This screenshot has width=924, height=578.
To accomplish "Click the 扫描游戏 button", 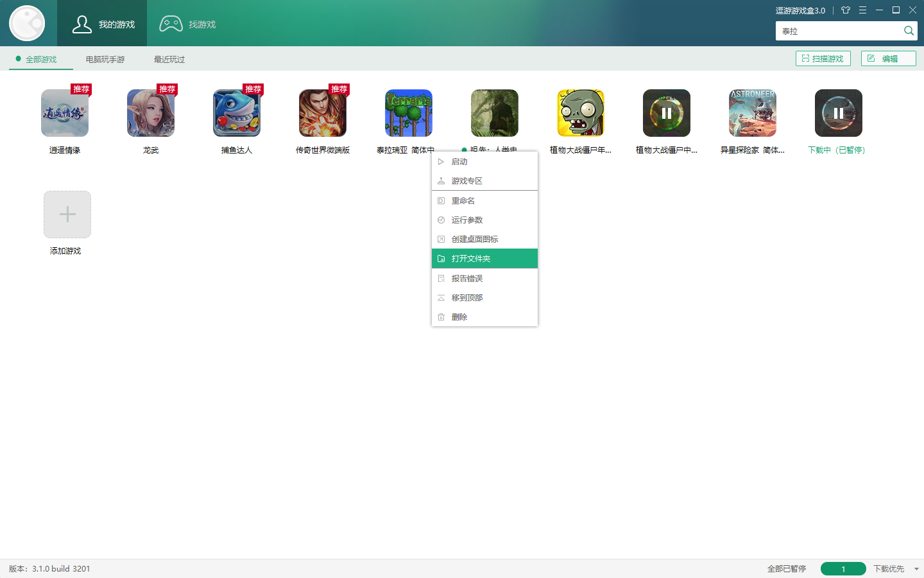I will pos(823,58).
